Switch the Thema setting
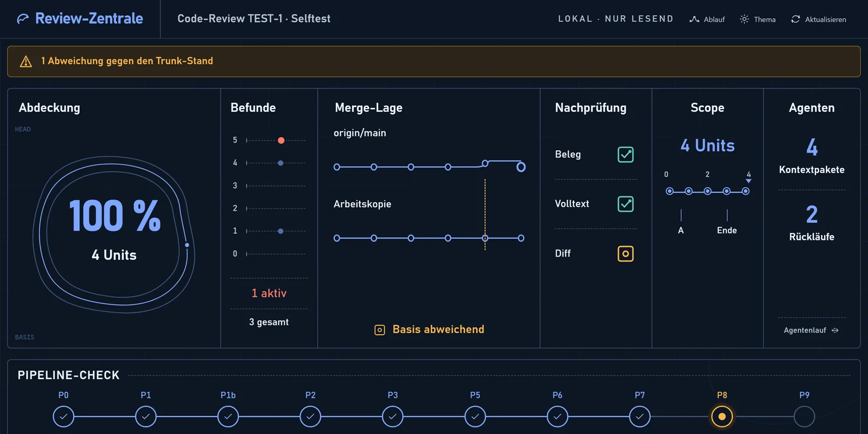The image size is (868, 434). pos(758,19)
